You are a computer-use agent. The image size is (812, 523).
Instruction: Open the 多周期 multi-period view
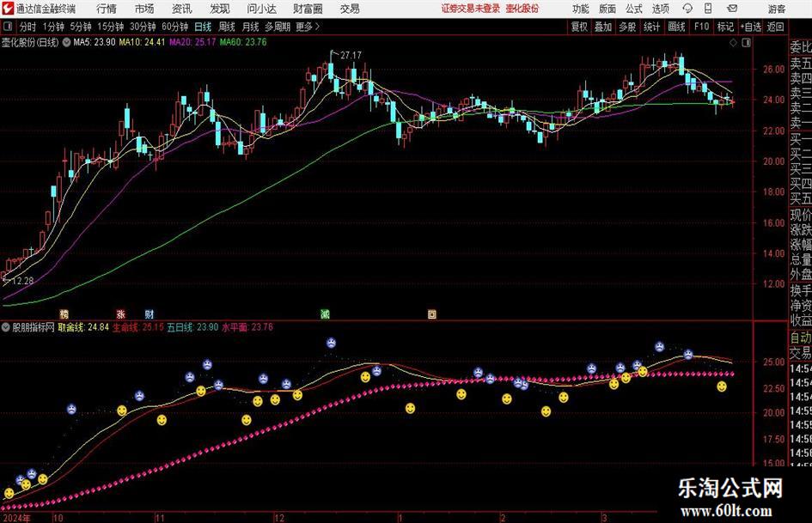click(x=278, y=27)
